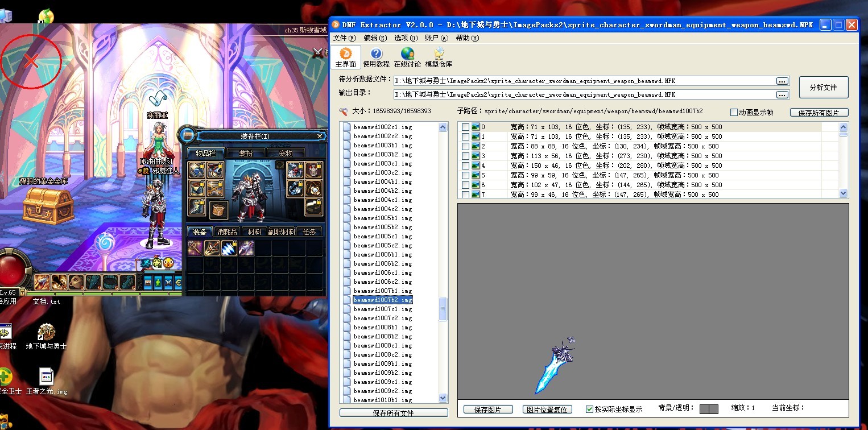Click the 王者之光.img desktop file icon
The image size is (868, 430).
47,377
